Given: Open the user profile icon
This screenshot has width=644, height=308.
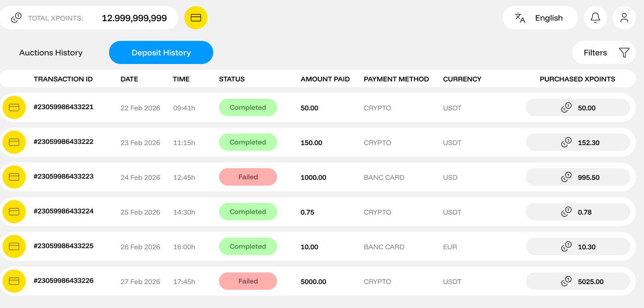Looking at the screenshot, I should tap(624, 18).
